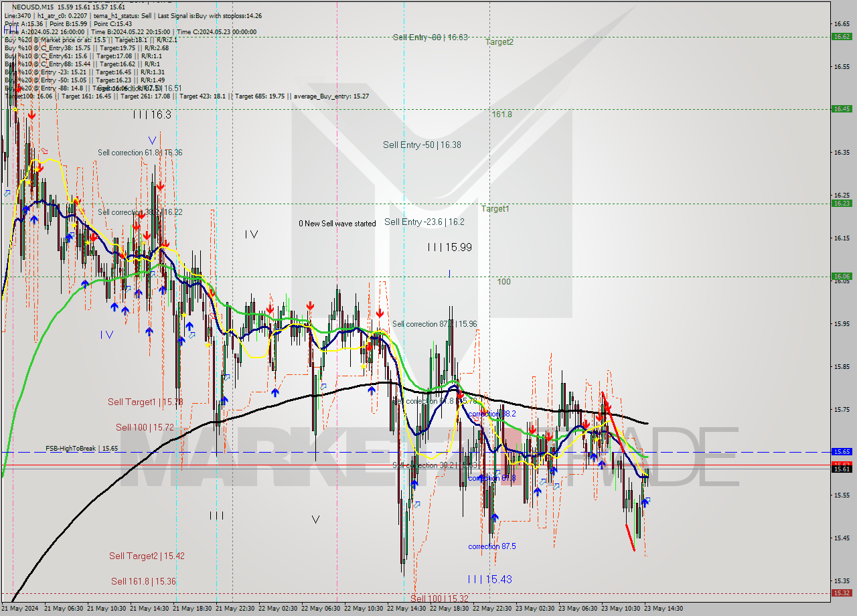Select the 15.45 price scale tick
This screenshot has width=857, height=616.
(x=842, y=538)
